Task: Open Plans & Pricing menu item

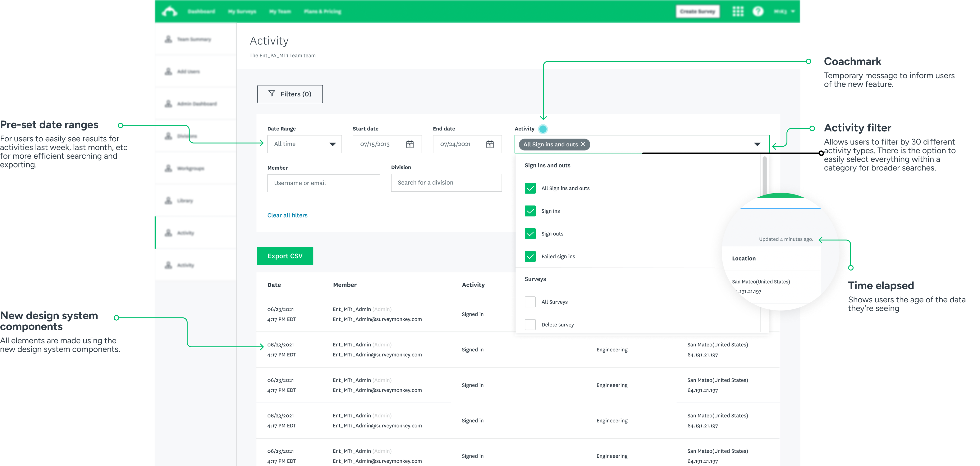Action: 322,11
